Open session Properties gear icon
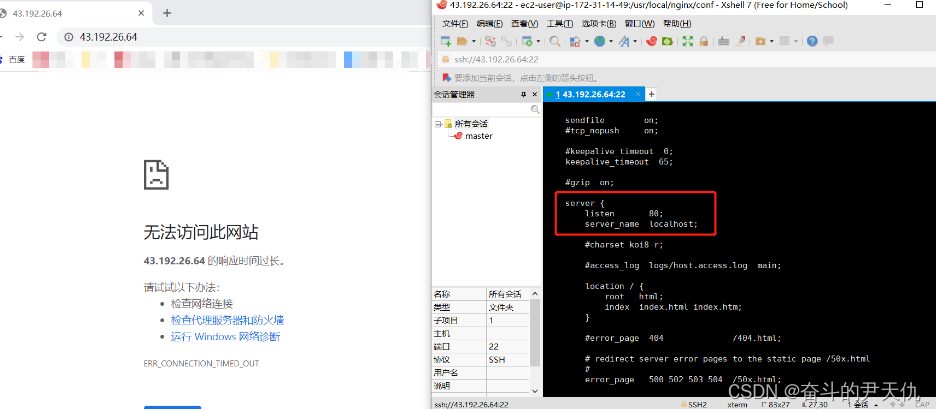This screenshot has width=936, height=411. pyautogui.click(x=527, y=41)
